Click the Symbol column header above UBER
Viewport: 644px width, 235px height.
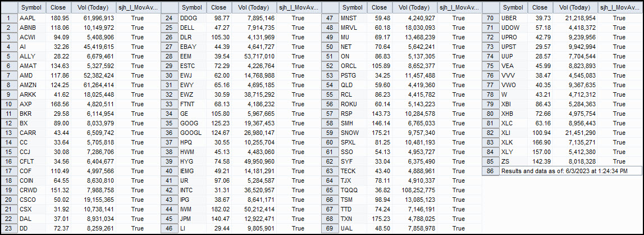click(513, 7)
